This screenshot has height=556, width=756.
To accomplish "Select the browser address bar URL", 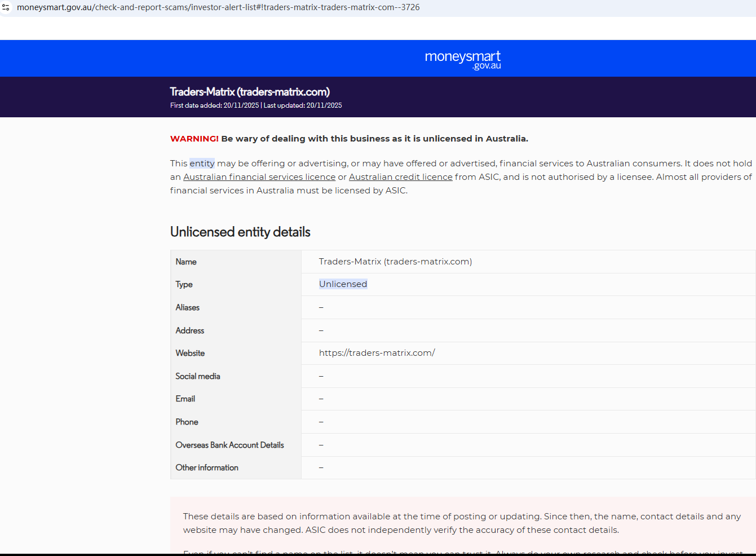I will pyautogui.click(x=218, y=7).
